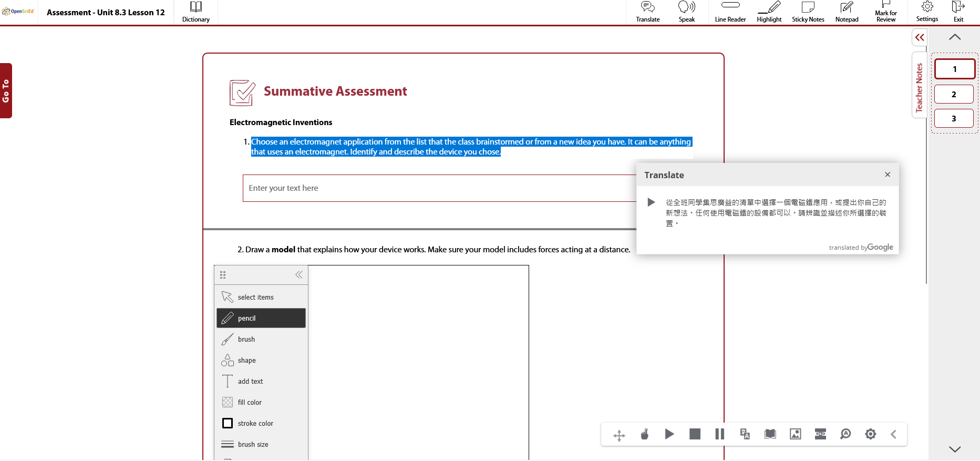This screenshot has height=461, width=980.
Task: Open the Translate tool in top toolbar
Action: pos(647,12)
